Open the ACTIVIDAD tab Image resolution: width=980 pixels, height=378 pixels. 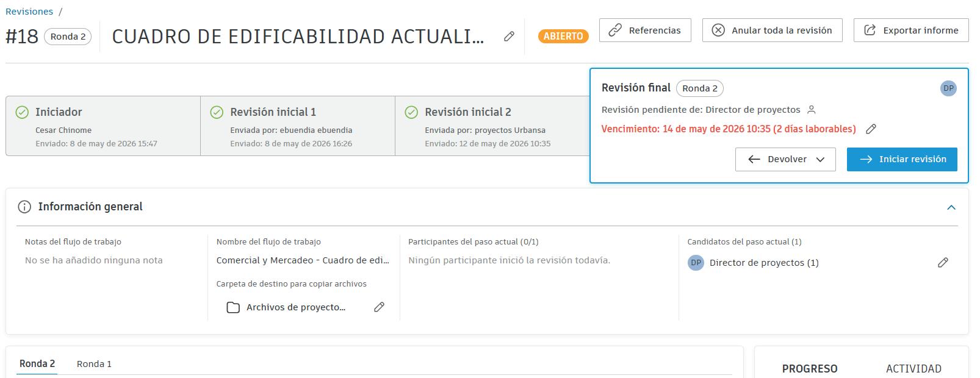tap(913, 368)
